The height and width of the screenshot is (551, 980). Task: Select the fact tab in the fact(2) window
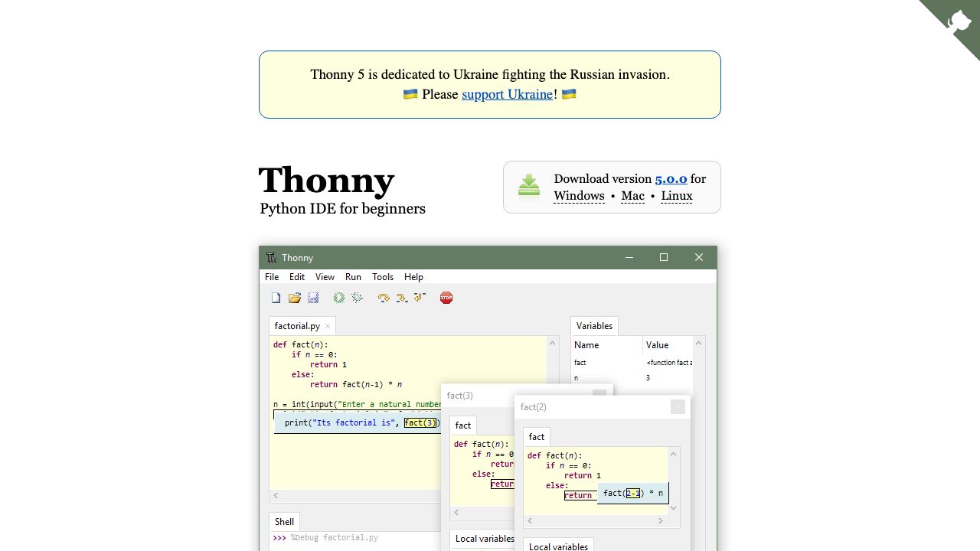pos(537,437)
